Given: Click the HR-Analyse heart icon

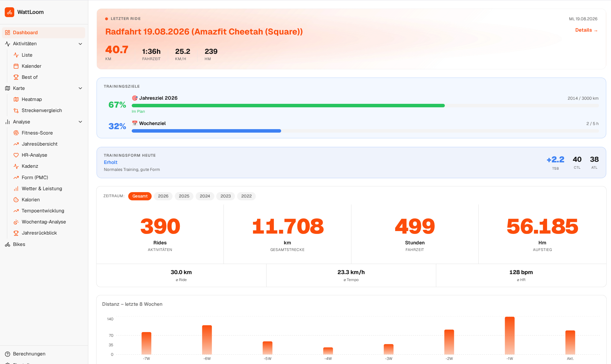Looking at the screenshot, I should (x=16, y=155).
